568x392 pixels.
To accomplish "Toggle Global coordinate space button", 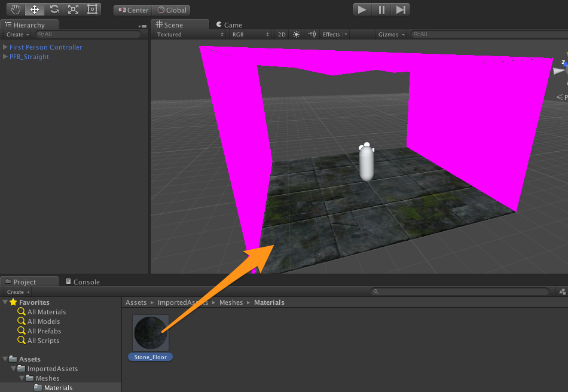I will tap(172, 10).
